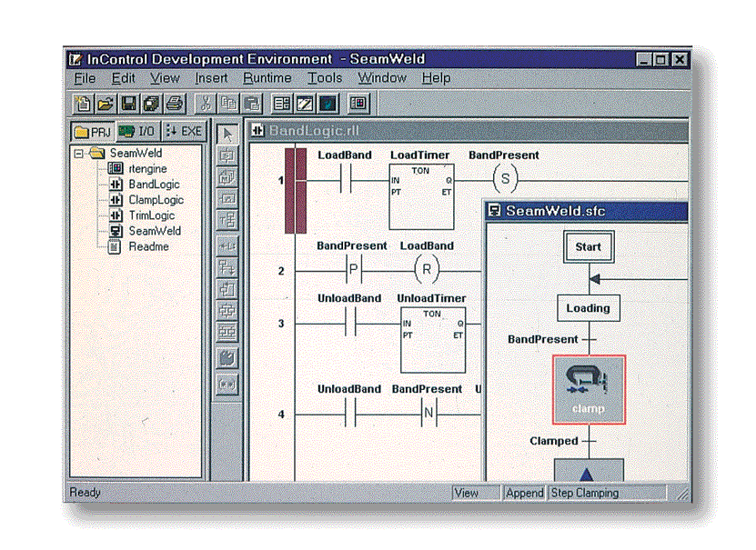Open the File menu

[85, 78]
